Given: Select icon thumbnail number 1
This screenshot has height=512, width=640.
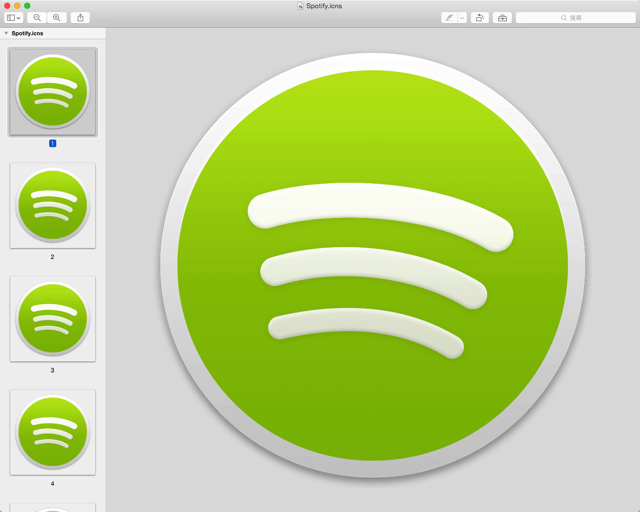Looking at the screenshot, I should point(53,92).
